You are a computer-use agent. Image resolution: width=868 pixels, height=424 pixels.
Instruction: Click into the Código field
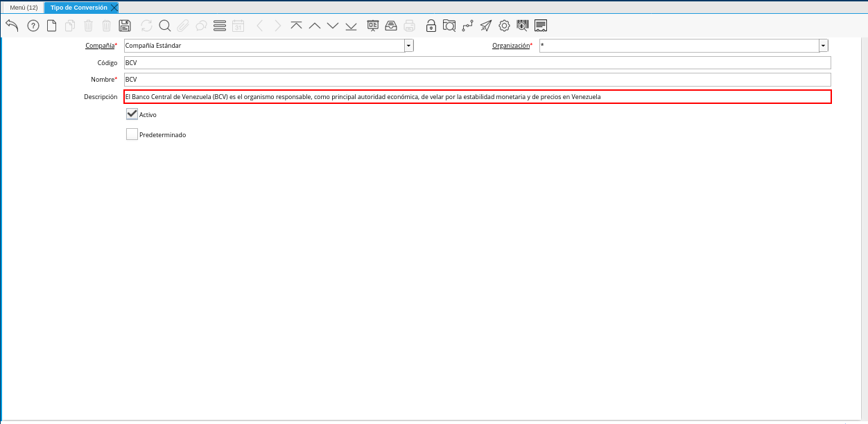point(477,63)
